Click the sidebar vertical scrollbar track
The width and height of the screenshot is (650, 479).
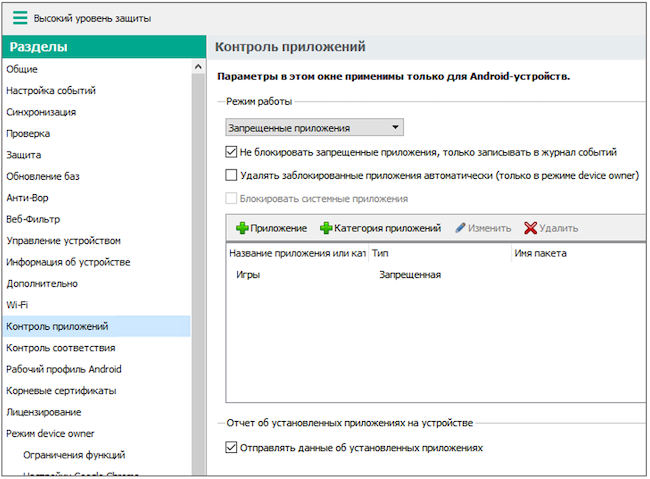pos(198,274)
